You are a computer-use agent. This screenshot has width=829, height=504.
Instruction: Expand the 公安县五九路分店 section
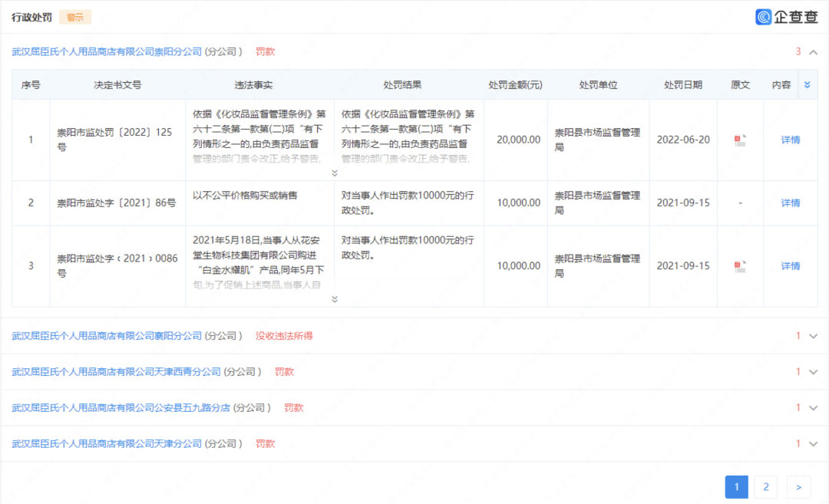(814, 408)
